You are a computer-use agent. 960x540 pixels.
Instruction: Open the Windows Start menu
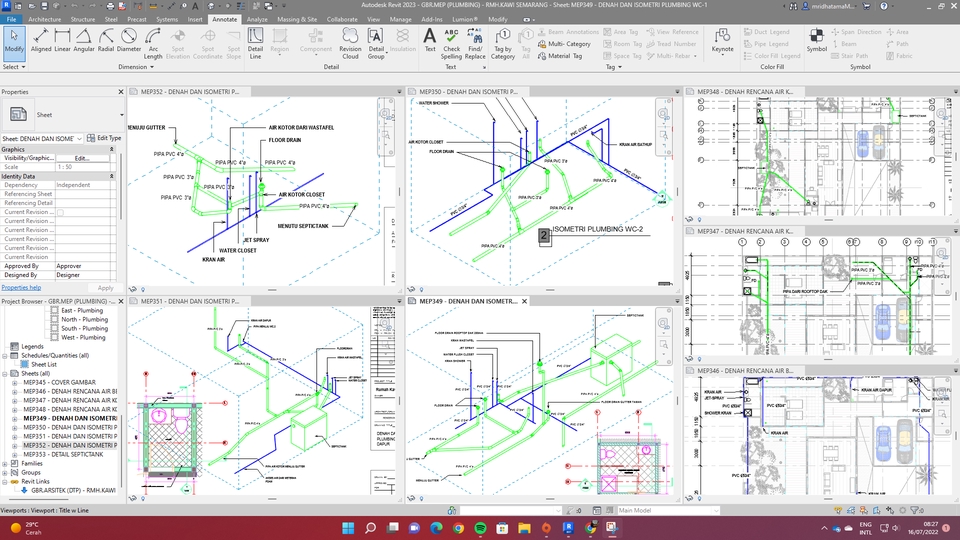tap(348, 528)
